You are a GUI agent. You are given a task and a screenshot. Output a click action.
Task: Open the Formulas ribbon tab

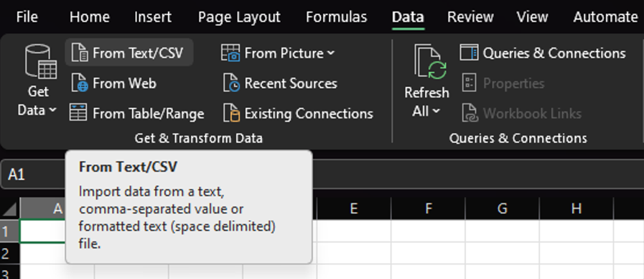click(337, 17)
